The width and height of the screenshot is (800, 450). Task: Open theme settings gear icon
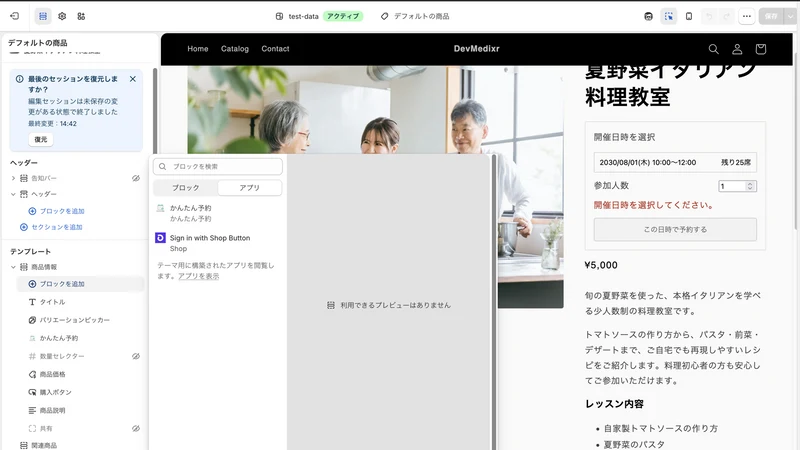pos(62,16)
